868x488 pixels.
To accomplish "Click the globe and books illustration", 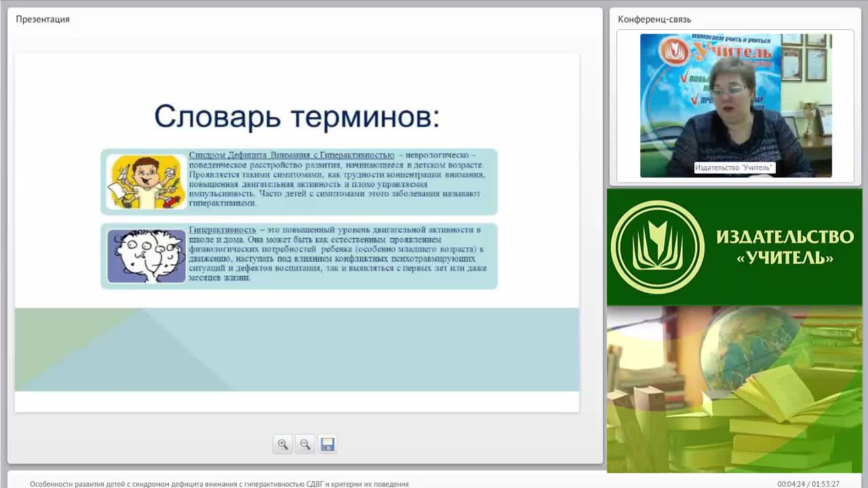I will point(734,389).
